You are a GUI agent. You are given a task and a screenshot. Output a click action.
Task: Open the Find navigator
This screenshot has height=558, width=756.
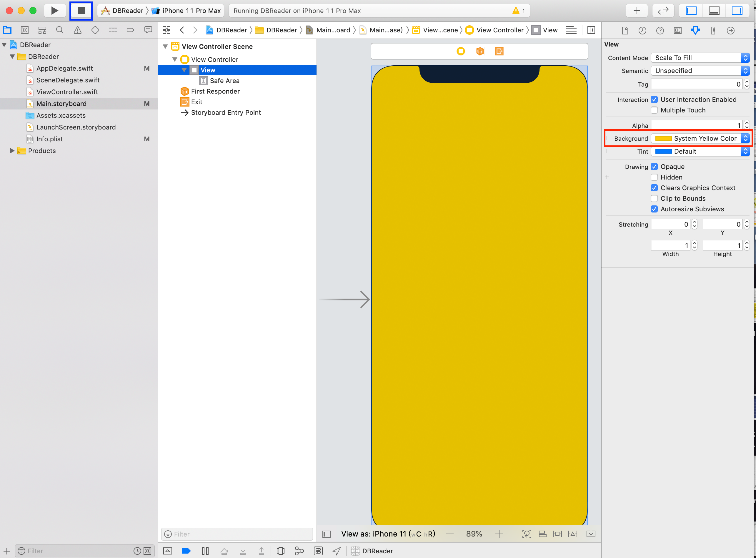pos(60,30)
